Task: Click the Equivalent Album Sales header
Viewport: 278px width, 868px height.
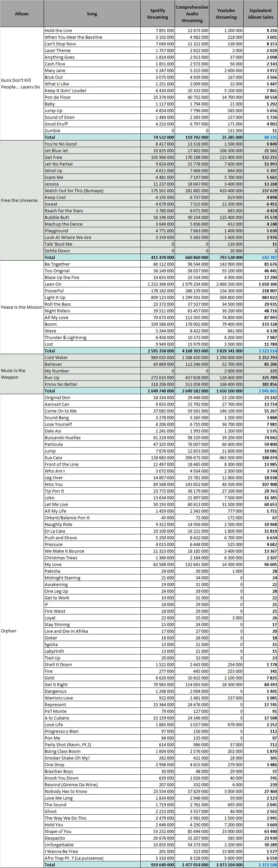Action: click(x=260, y=14)
